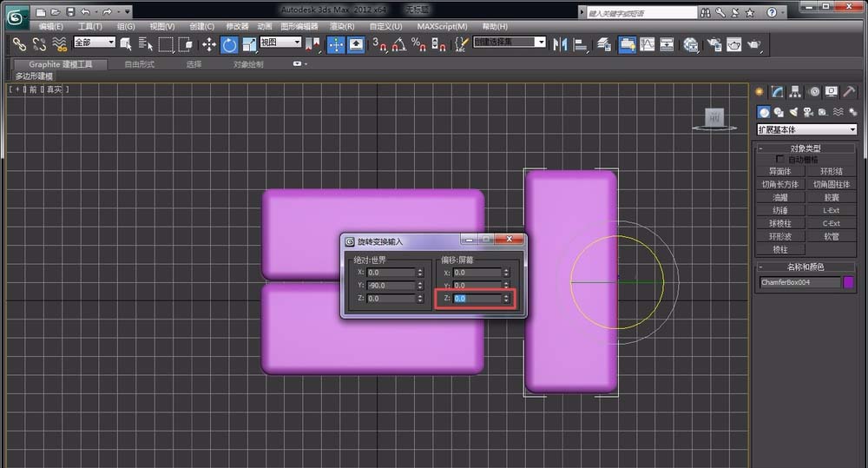
Task: Click the purple object color swatch
Action: coord(849,282)
